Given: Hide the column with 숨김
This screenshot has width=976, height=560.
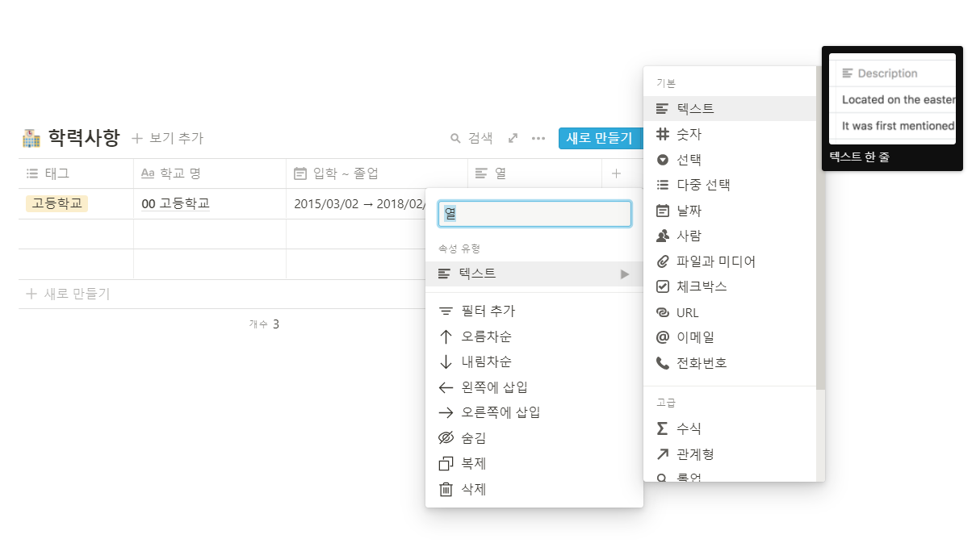Looking at the screenshot, I should 534,438.
